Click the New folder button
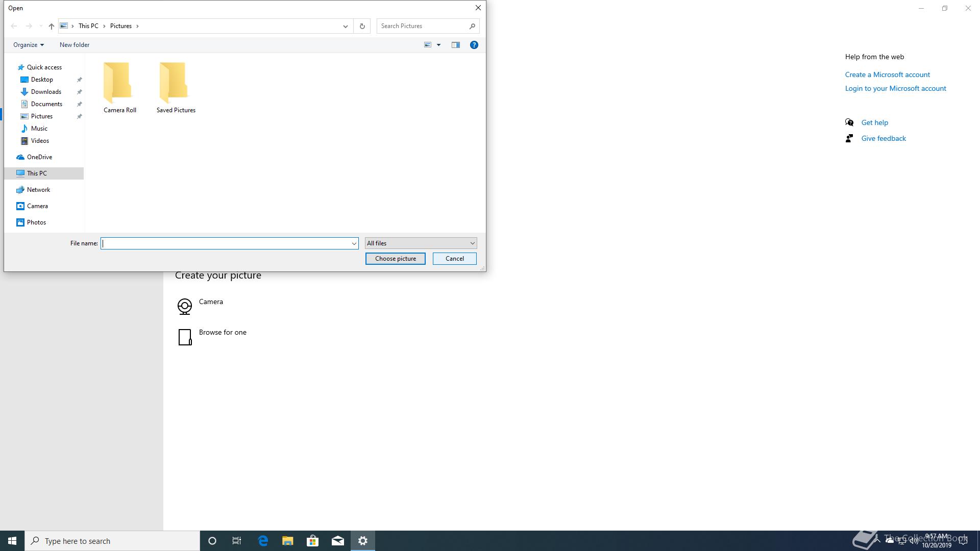 (x=75, y=45)
